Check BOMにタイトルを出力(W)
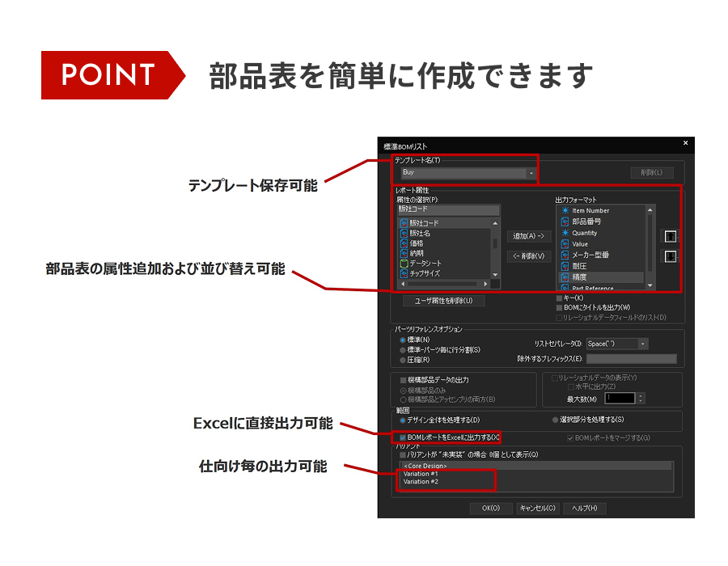Image resolution: width=728 pixels, height=566 pixels. 560,307
